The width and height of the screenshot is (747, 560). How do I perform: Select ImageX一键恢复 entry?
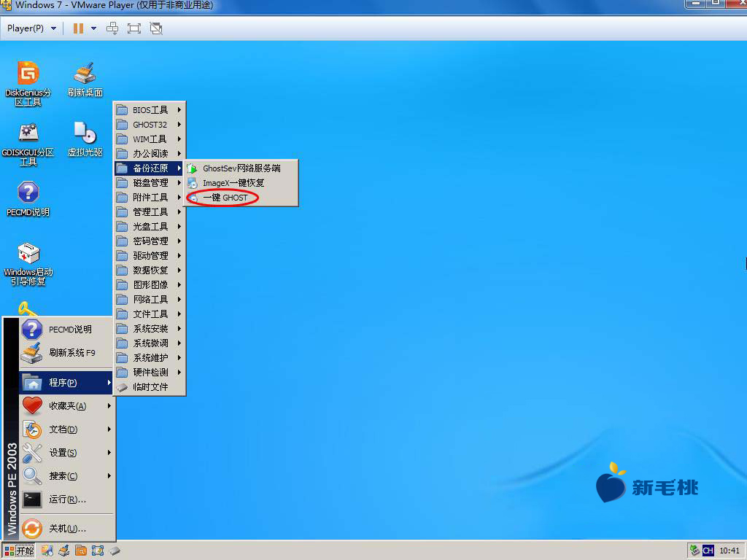point(241,183)
